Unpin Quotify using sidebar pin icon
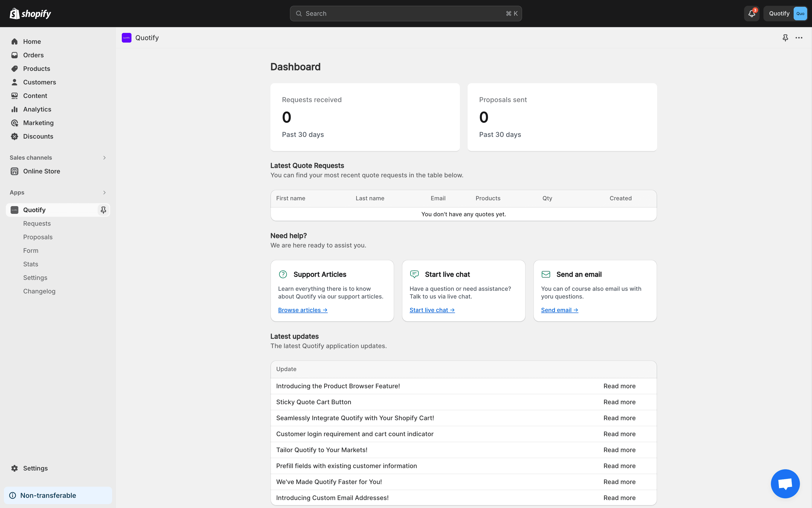812x508 pixels. [103, 210]
